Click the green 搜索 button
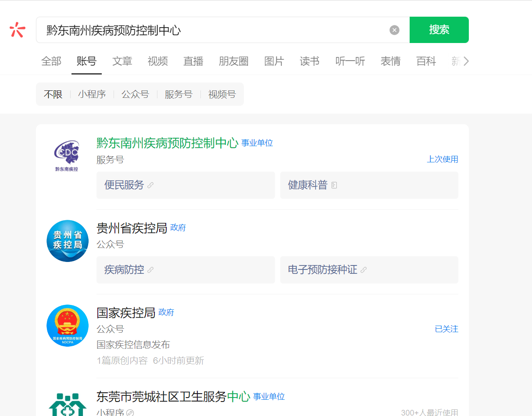Viewport: 532px width, 416px height. point(439,30)
